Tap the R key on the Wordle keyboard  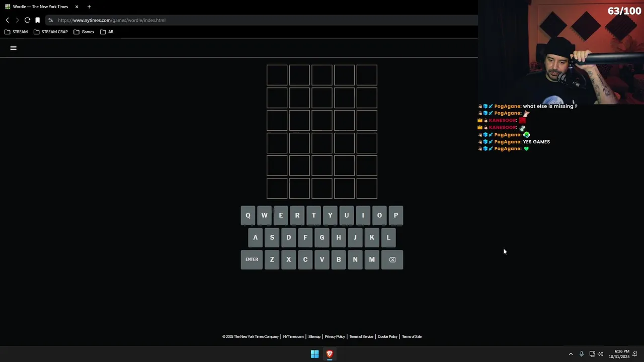tap(297, 215)
